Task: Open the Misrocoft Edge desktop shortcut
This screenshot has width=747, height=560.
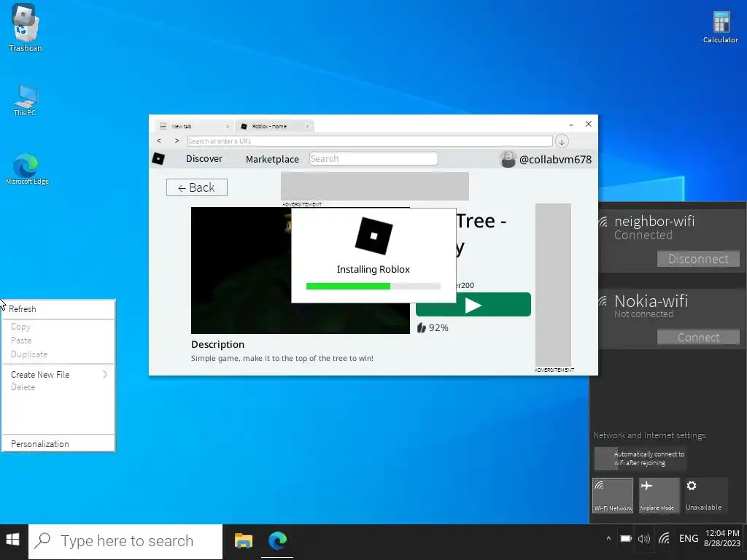Action: coord(27,168)
